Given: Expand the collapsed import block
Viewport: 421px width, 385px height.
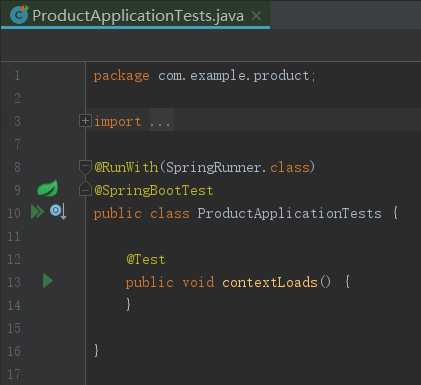Looking at the screenshot, I should (85, 121).
